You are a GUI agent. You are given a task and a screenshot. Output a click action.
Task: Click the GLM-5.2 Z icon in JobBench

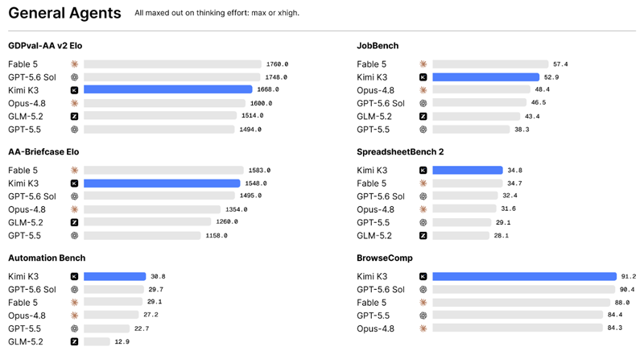pyautogui.click(x=423, y=116)
